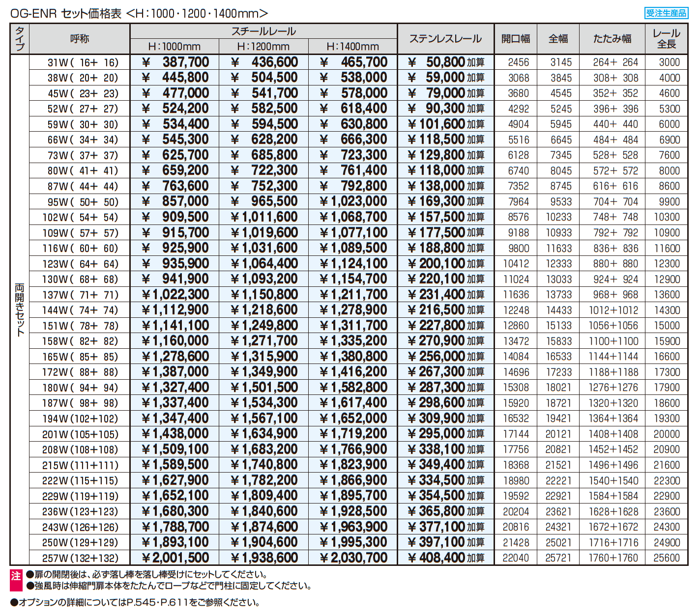The image size is (700, 616).
Task: Click the H:1000mm sub-header
Action: click(175, 47)
